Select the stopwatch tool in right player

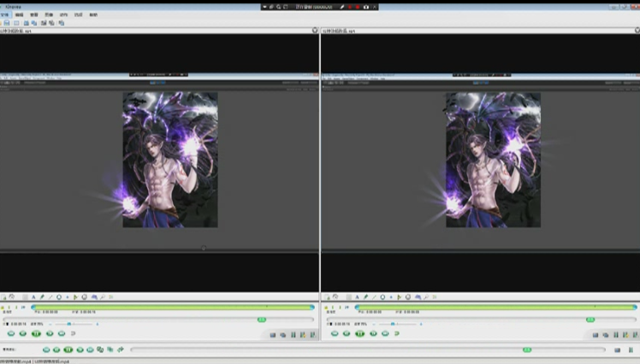pyautogui.click(x=408, y=297)
